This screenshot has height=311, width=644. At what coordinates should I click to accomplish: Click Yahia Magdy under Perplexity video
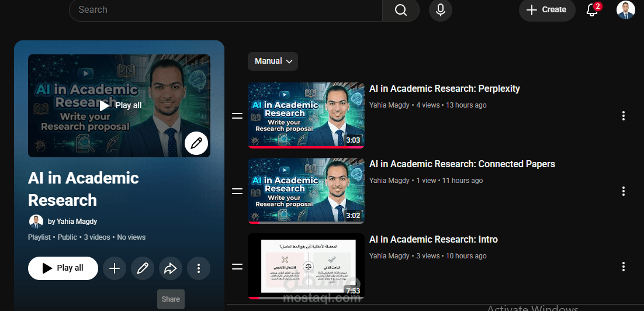pyautogui.click(x=389, y=105)
